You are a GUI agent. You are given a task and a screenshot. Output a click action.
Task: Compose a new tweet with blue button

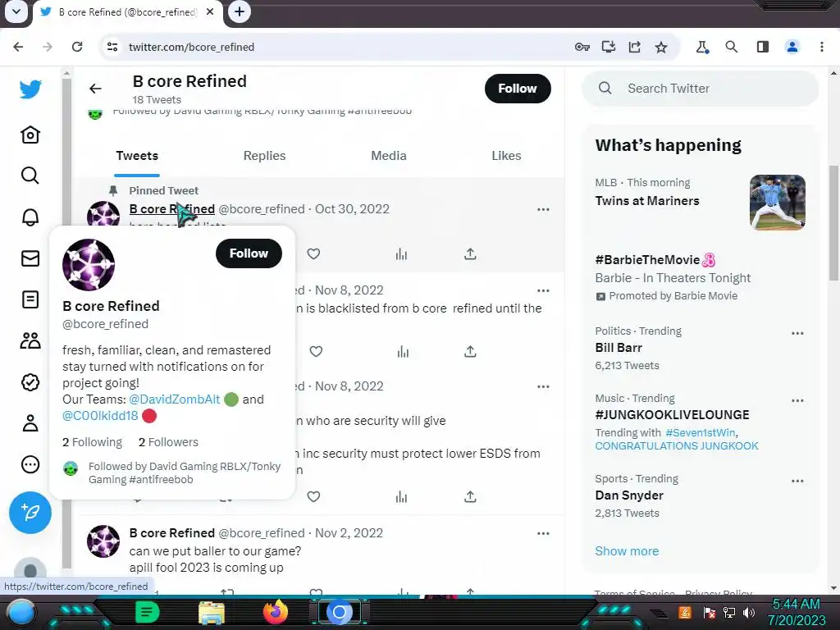30,513
